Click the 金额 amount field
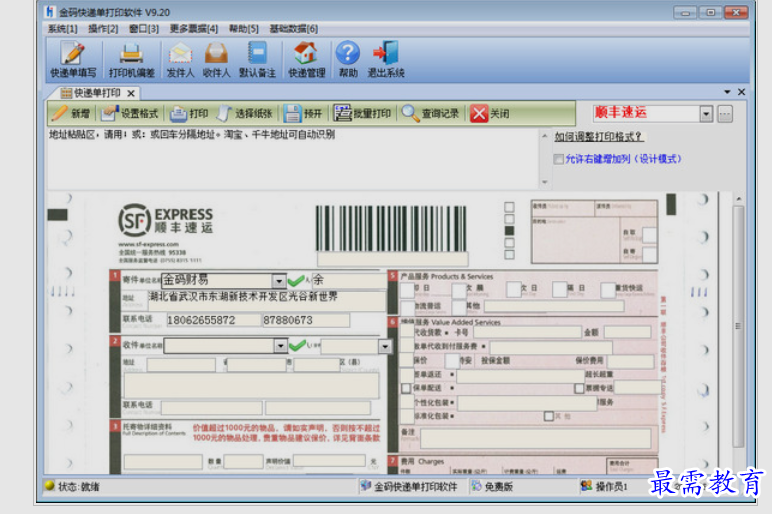772x514 pixels. (x=628, y=332)
